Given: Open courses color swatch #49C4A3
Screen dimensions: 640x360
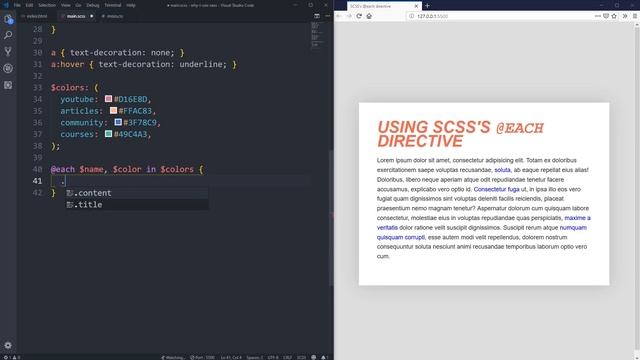Looking at the screenshot, I should pyautogui.click(x=108, y=133).
